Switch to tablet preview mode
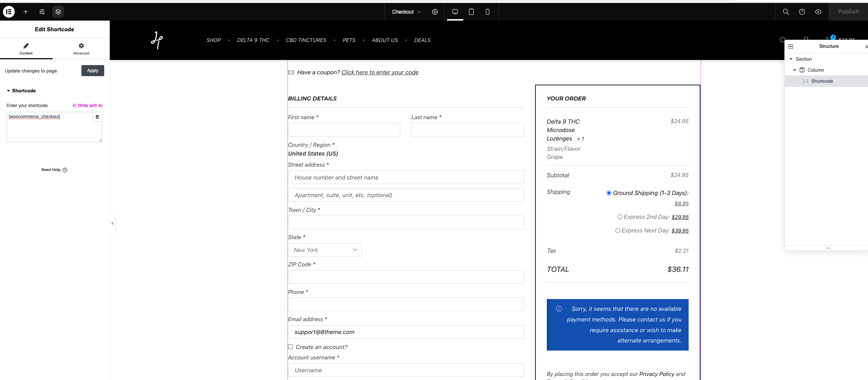This screenshot has height=380, width=868. [x=471, y=12]
